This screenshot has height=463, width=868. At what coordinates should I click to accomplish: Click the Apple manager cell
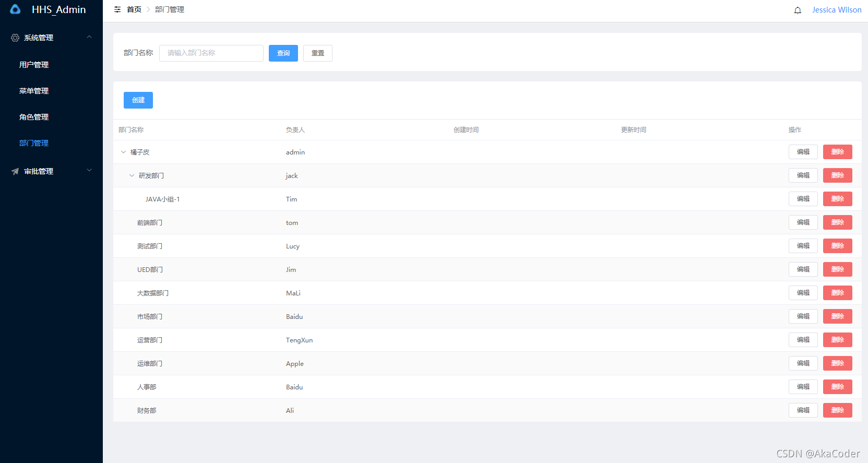point(295,364)
